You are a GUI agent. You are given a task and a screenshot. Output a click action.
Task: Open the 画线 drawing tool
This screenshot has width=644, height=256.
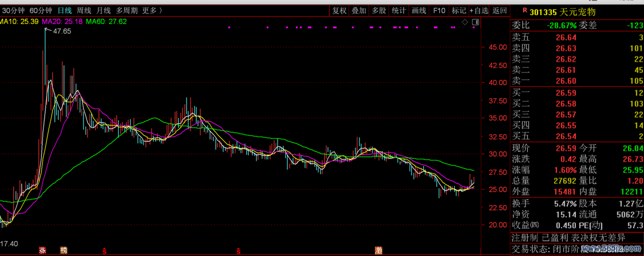[419, 11]
